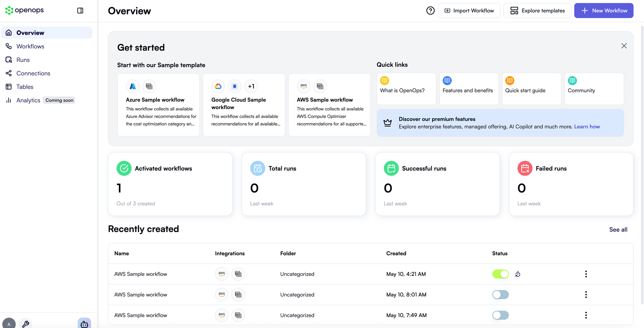Enable the 7:49 AM AWS workflow toggle

[500, 315]
